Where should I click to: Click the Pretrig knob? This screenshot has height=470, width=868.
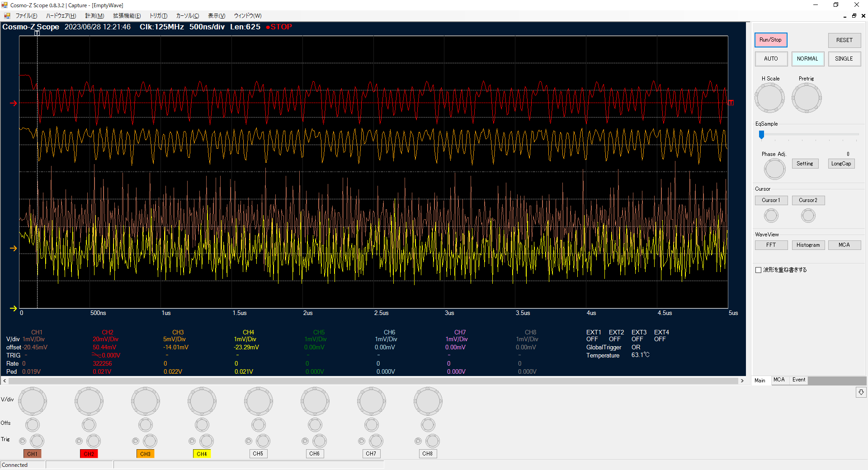pos(806,98)
